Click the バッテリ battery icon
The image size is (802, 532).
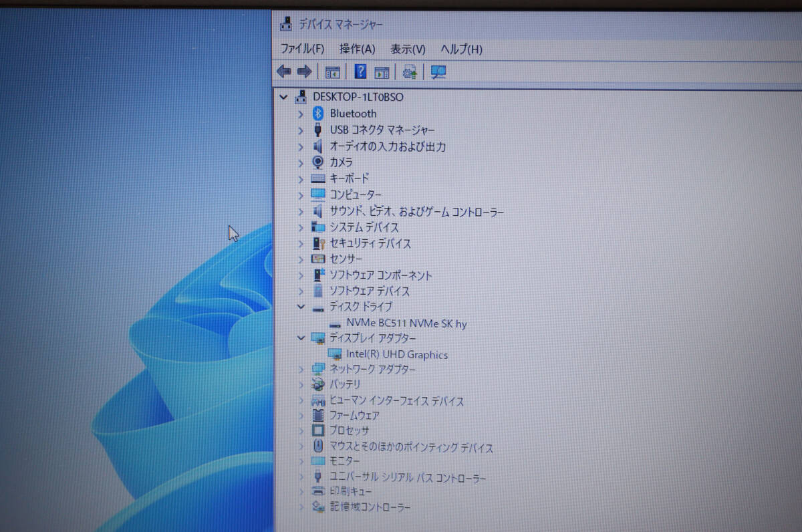click(x=318, y=385)
